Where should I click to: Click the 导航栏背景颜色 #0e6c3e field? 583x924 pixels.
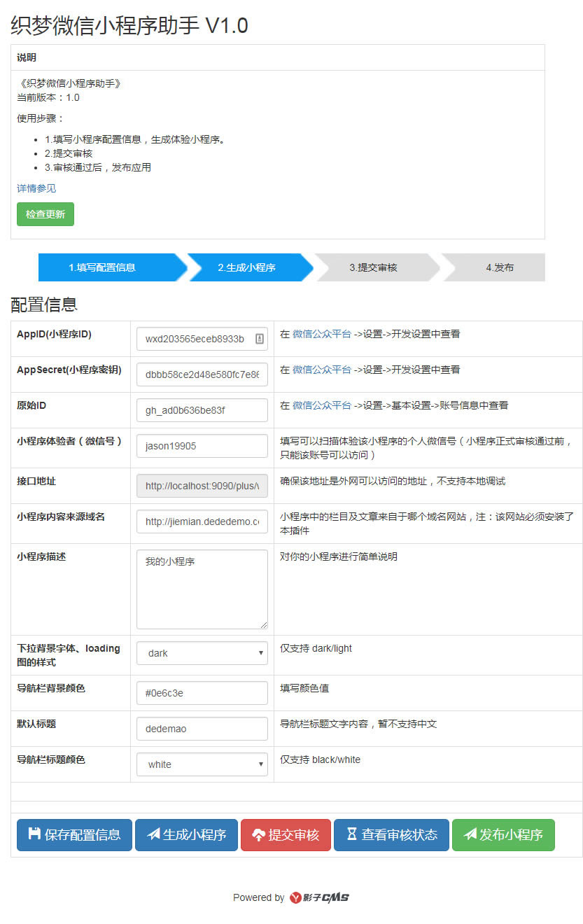pyautogui.click(x=202, y=693)
